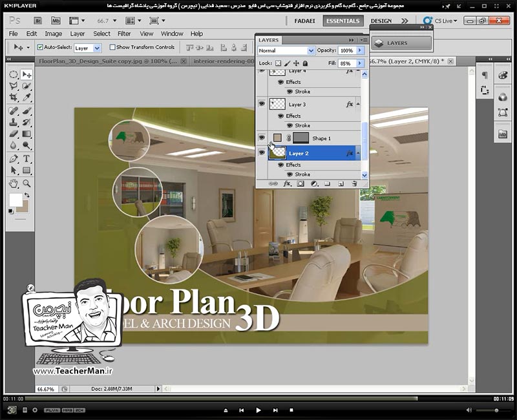Select the Quick Selection tool
Viewport: 517px width, 420px height.
click(x=26, y=86)
